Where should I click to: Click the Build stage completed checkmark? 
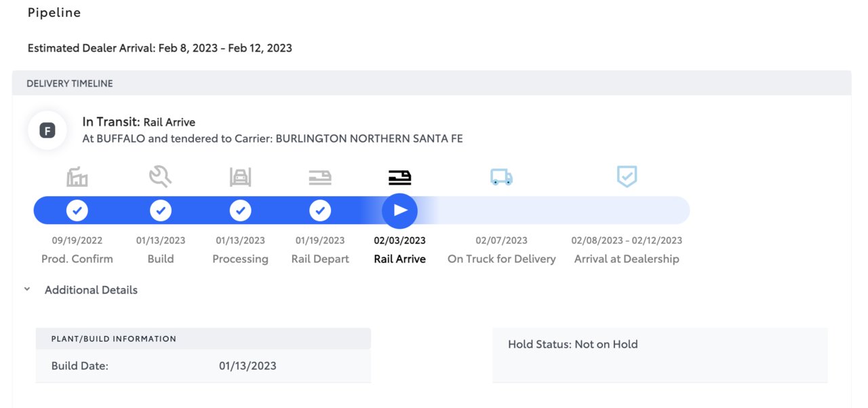pos(161,210)
